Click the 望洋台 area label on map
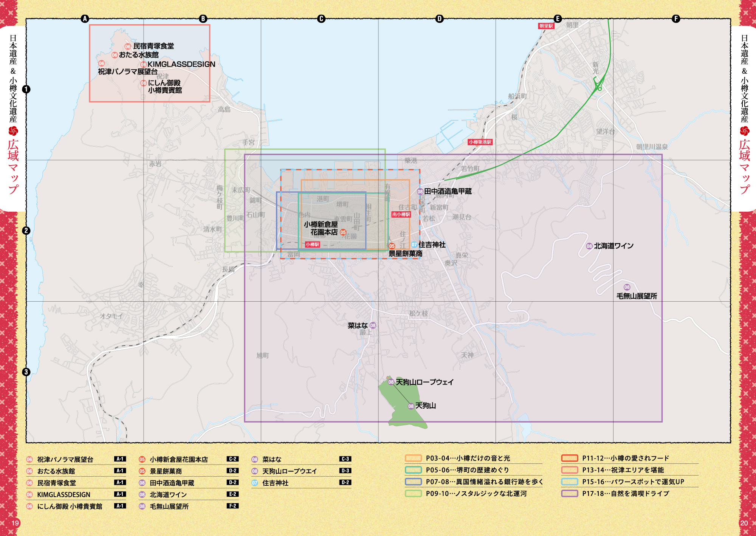 [606, 132]
